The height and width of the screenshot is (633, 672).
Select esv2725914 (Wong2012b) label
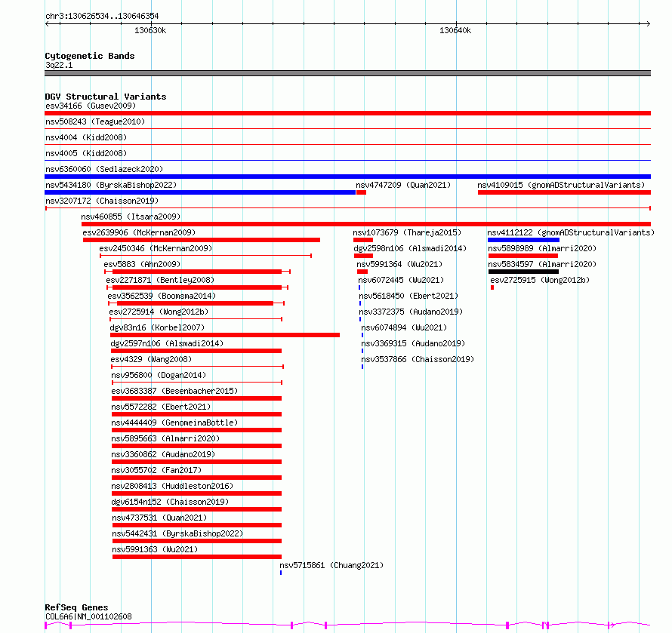click(159, 312)
